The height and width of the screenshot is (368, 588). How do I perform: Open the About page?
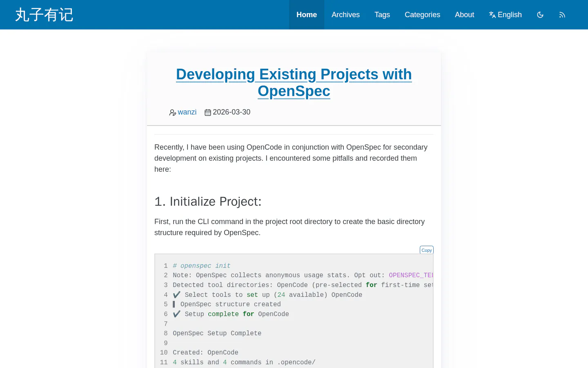[x=464, y=15]
